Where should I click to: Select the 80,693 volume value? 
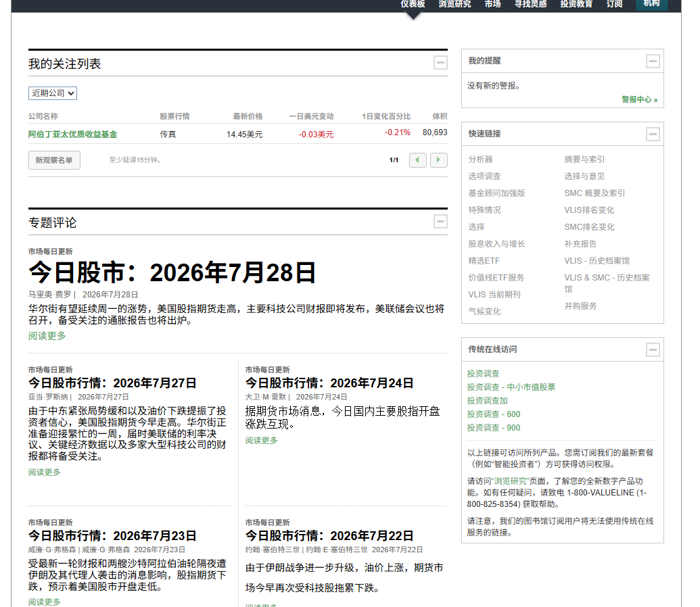(x=435, y=132)
